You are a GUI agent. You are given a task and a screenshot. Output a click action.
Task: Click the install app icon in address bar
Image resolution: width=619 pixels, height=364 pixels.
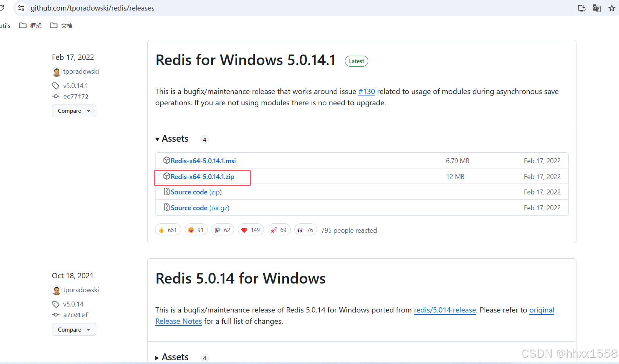(582, 8)
